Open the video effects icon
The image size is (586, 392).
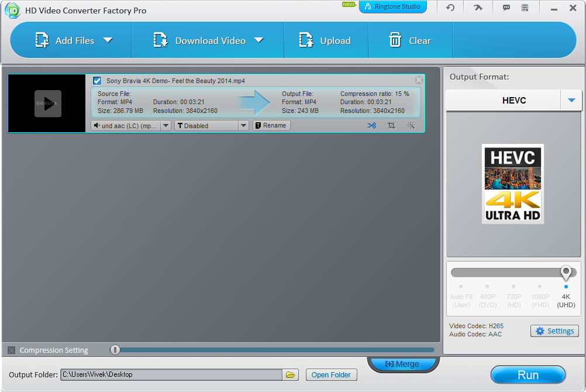click(411, 125)
